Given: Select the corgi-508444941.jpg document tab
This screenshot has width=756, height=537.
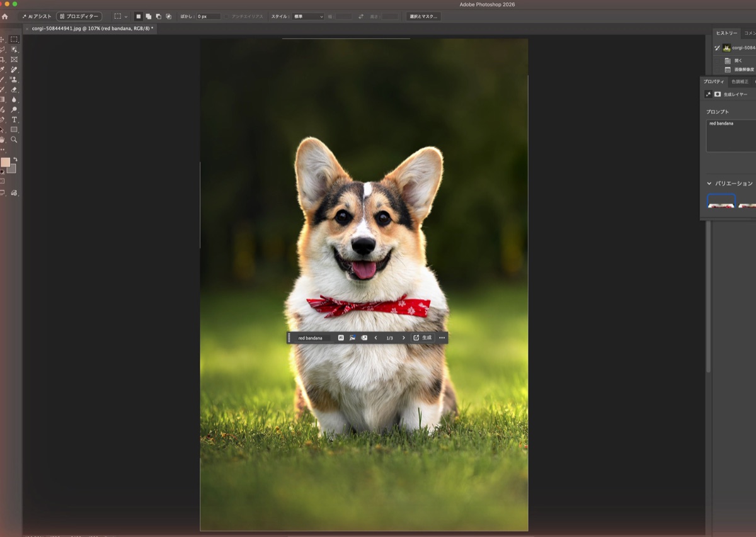Looking at the screenshot, I should pyautogui.click(x=92, y=29).
